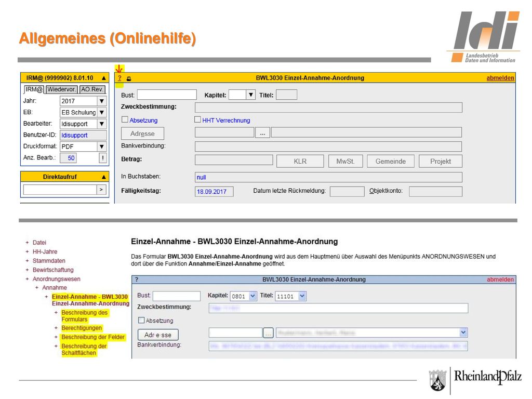Click the Adr-e-sse button

[158, 335]
